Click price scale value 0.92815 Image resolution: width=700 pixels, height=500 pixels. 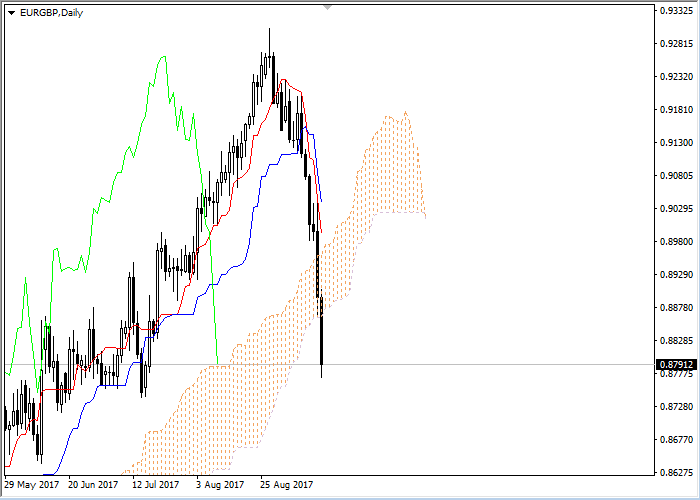pos(677,44)
